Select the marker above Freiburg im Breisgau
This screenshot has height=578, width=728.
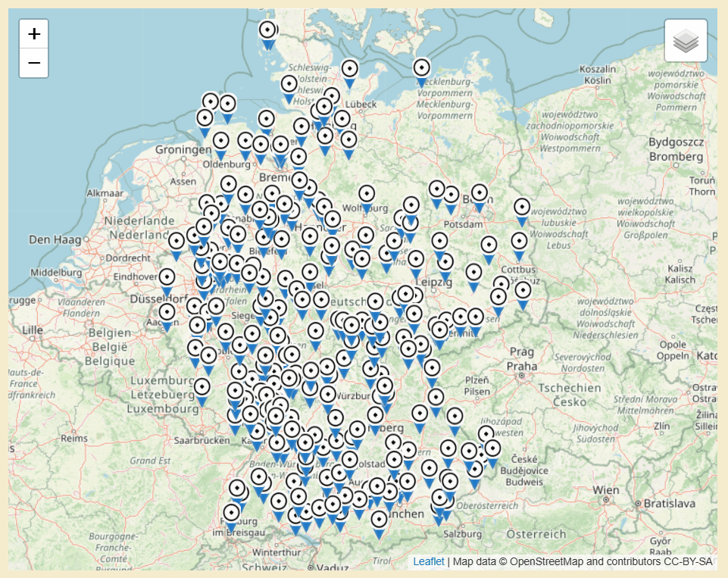[x=231, y=519]
